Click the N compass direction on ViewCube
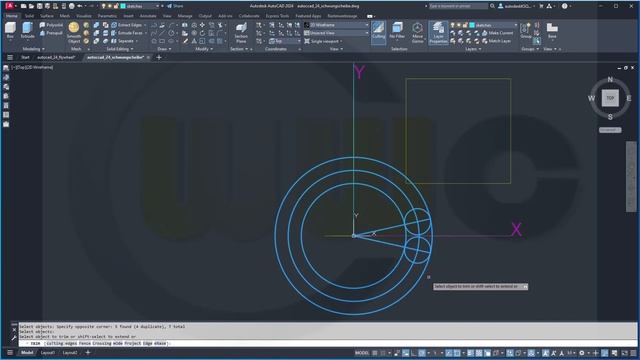The height and width of the screenshot is (360, 640). 610,79
